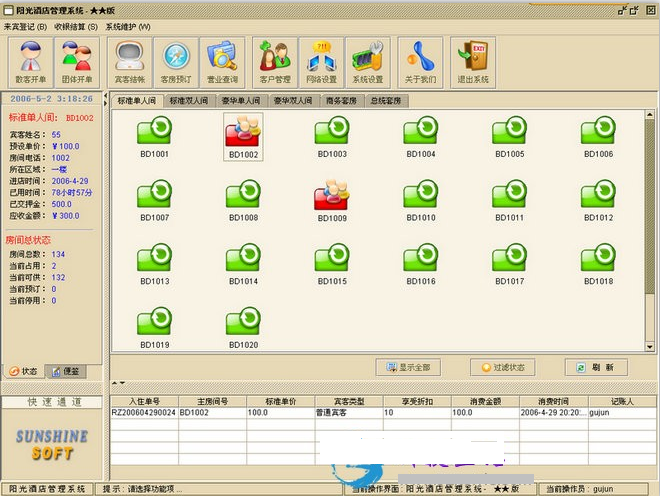
Task: Click scroll-up arrow of room list
Action: click(649, 114)
